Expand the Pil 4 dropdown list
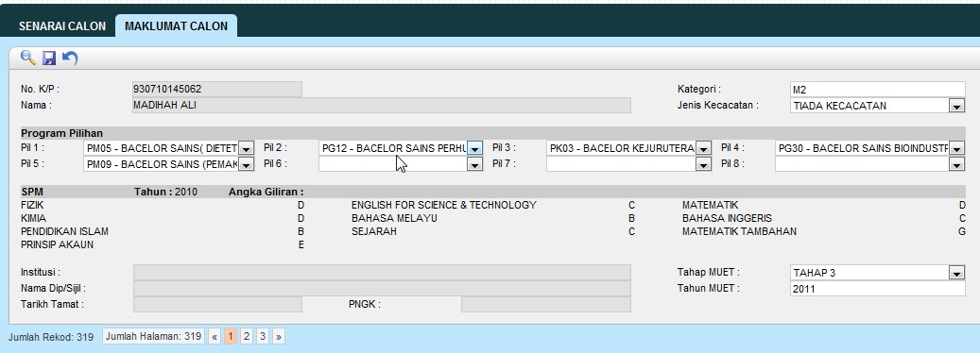The height and width of the screenshot is (353, 980). tap(957, 148)
